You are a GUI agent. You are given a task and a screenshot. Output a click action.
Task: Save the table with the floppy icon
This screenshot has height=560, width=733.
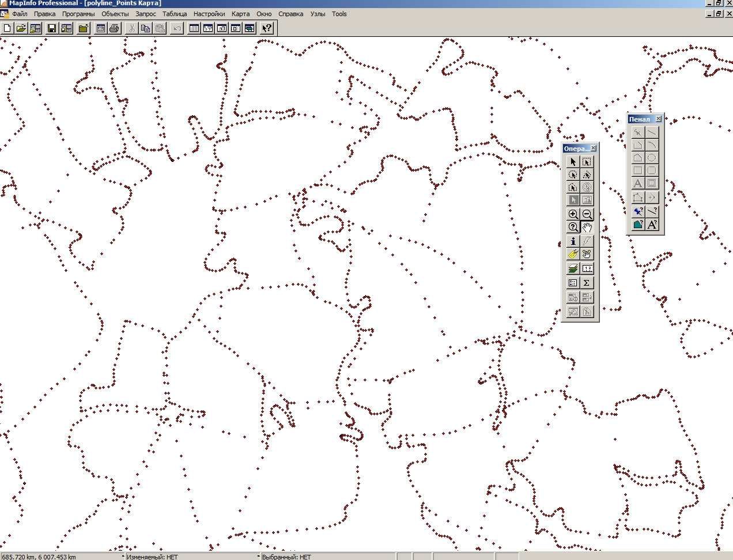52,28
